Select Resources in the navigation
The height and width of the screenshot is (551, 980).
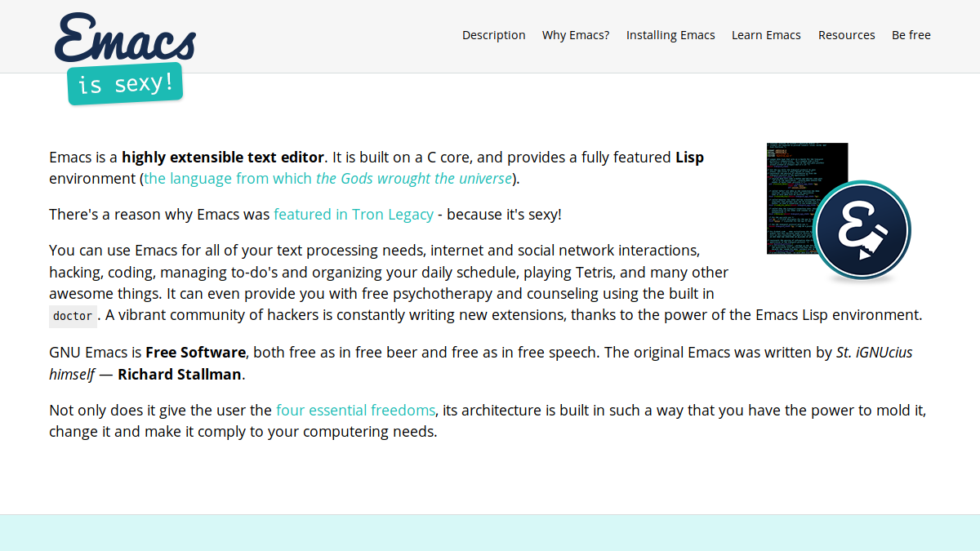(x=847, y=35)
